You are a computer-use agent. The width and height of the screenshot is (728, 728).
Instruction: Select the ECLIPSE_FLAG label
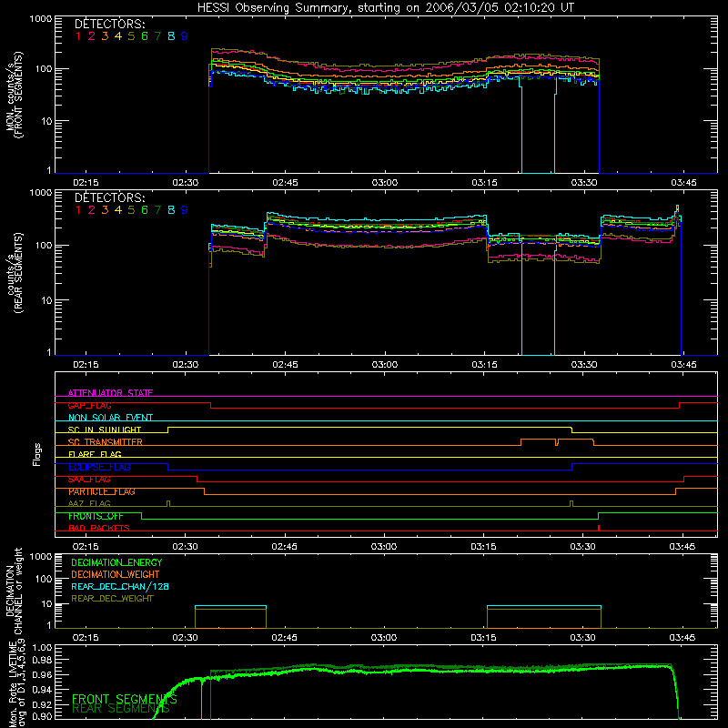pyautogui.click(x=99, y=467)
